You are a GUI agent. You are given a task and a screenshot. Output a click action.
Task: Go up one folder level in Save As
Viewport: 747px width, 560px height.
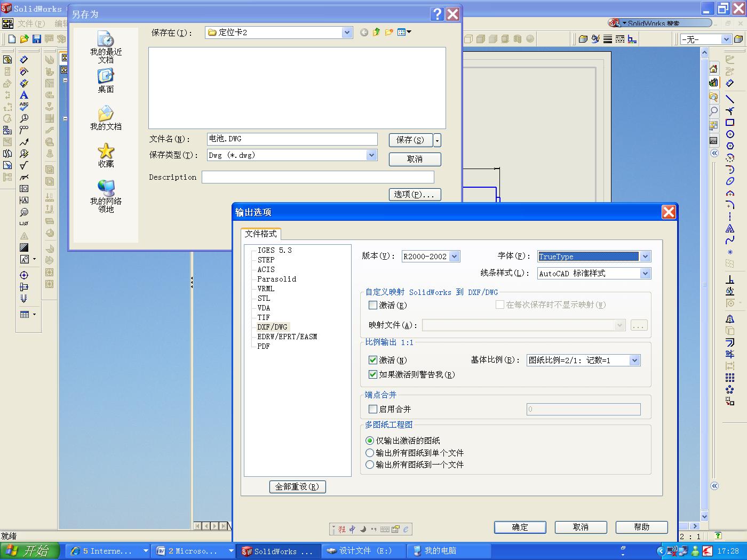pos(377,33)
